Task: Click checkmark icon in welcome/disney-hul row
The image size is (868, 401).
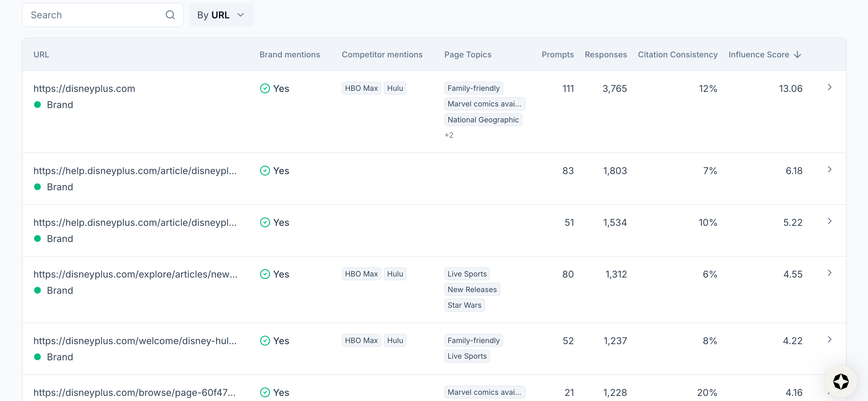Action: click(265, 340)
